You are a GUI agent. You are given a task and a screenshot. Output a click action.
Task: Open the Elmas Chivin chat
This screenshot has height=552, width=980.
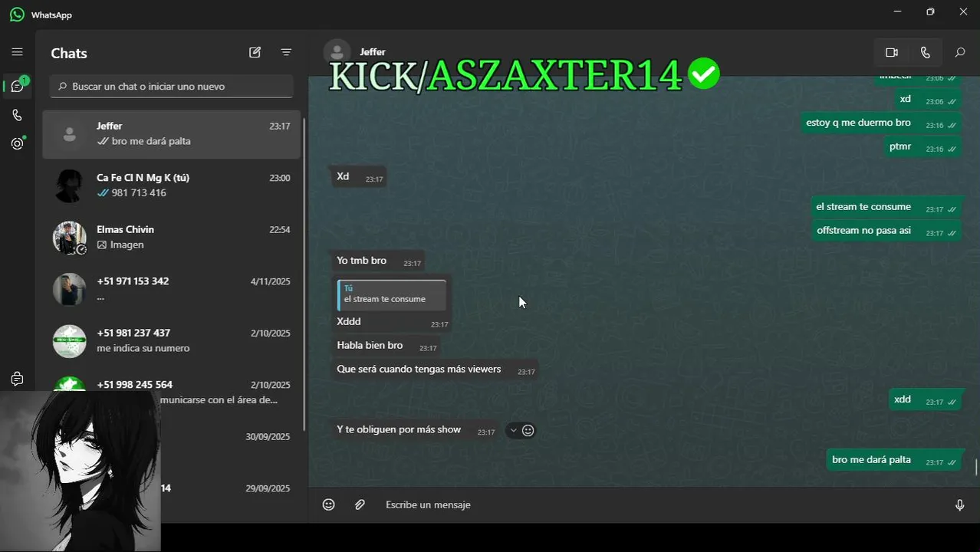click(x=172, y=237)
